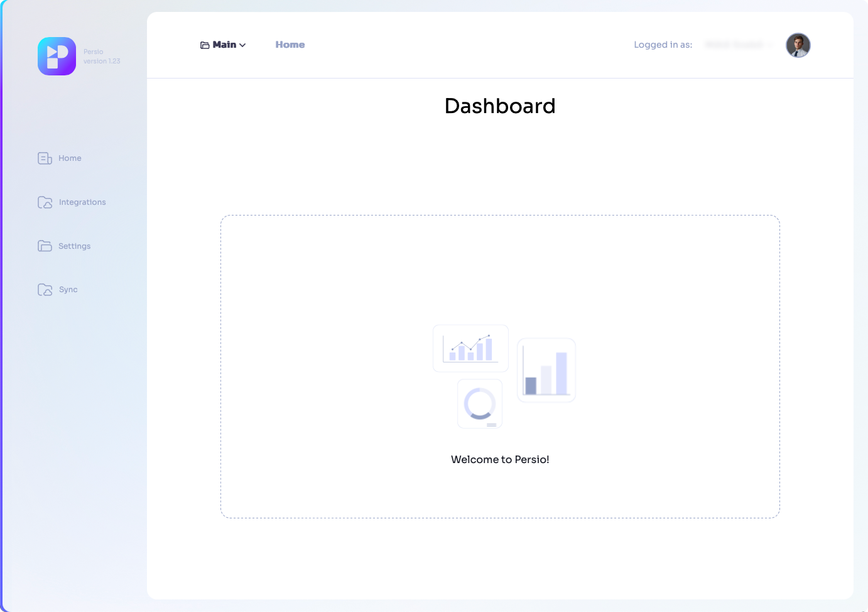
Task: Expand the Main dropdown chevron
Action: (x=243, y=45)
